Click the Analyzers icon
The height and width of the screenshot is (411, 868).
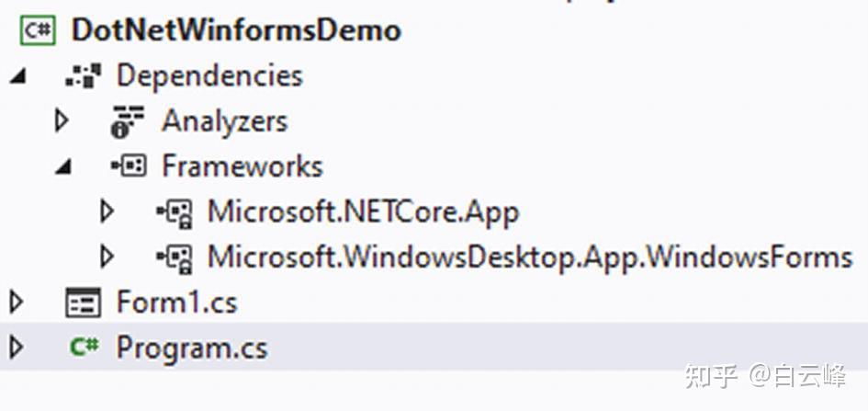[x=128, y=121]
